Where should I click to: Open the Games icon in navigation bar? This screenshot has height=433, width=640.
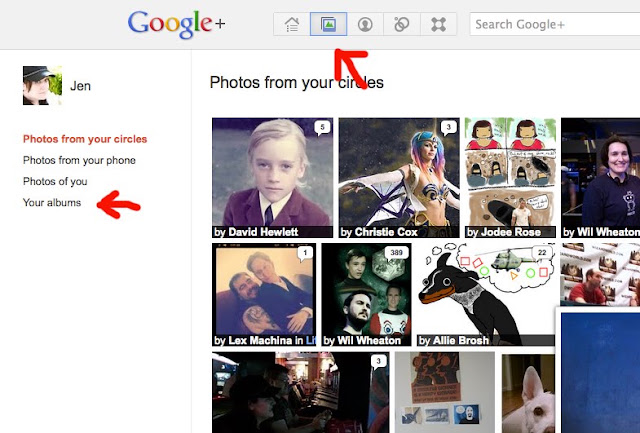pos(438,24)
